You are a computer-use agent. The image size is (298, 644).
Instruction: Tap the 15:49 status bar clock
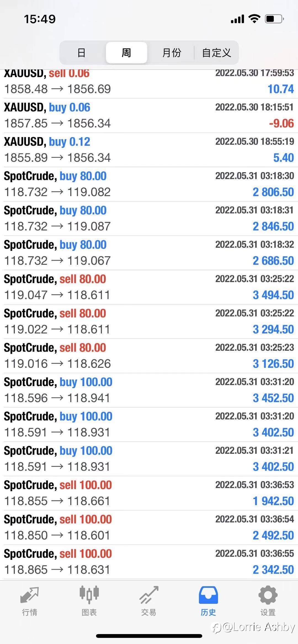point(40,19)
